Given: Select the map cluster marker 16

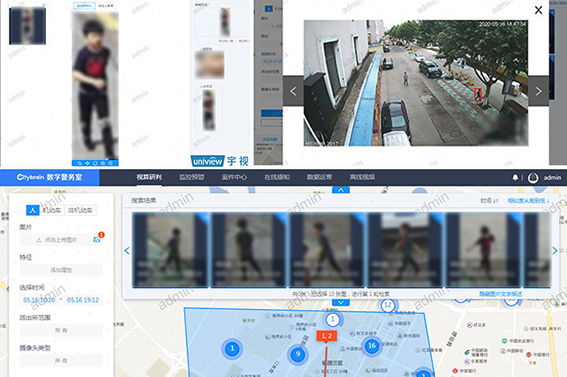Looking at the screenshot, I should tap(372, 346).
